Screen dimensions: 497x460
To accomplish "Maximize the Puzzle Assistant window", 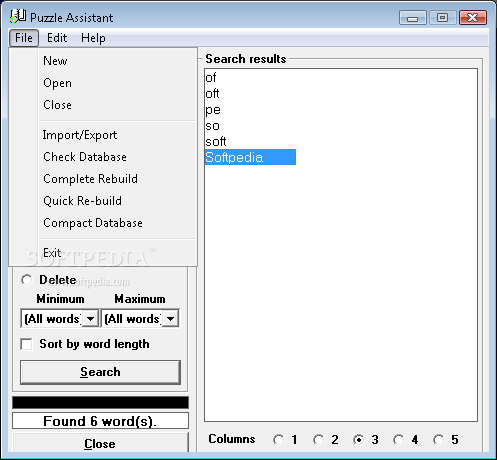I will click(442, 18).
